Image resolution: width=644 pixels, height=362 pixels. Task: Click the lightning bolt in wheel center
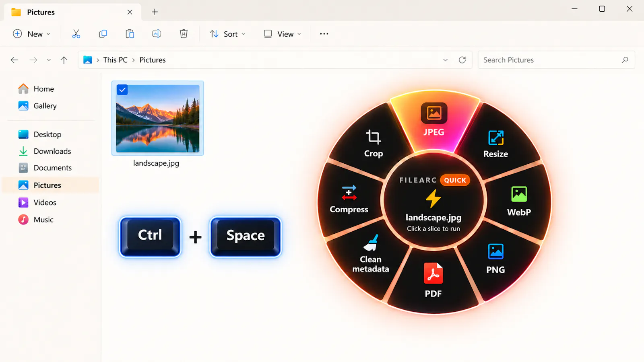coord(433,199)
